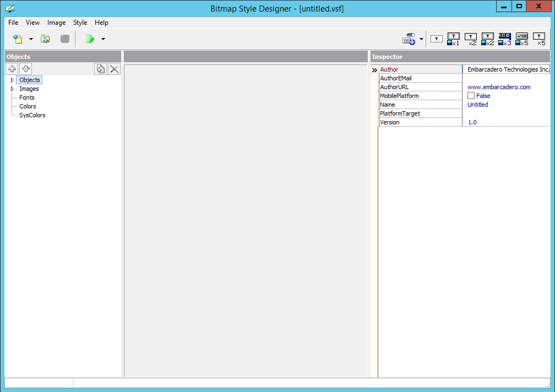The image size is (555, 392).
Task: Click the delete X icon in Objects panel
Action: (x=115, y=69)
